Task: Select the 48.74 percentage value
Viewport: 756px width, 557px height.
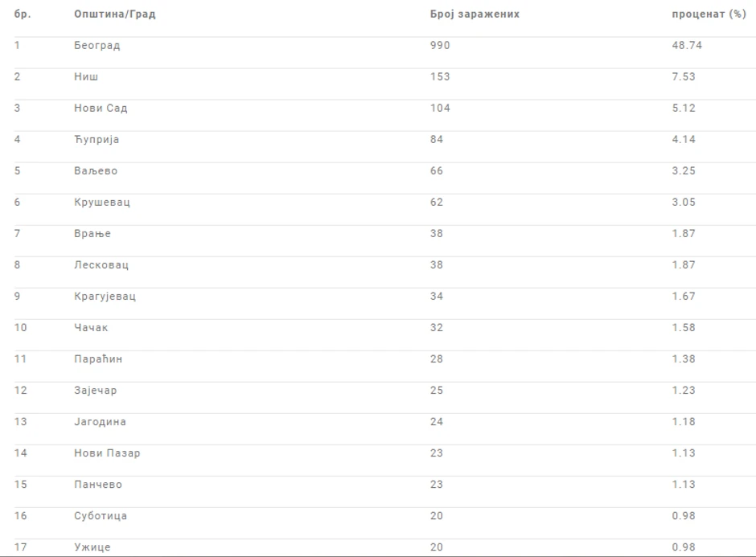Action: tap(687, 46)
